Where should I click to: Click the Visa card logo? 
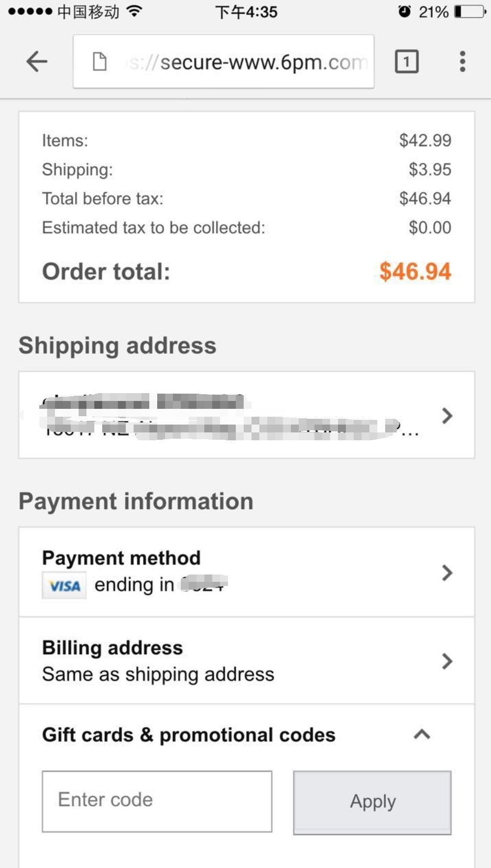[x=64, y=585]
